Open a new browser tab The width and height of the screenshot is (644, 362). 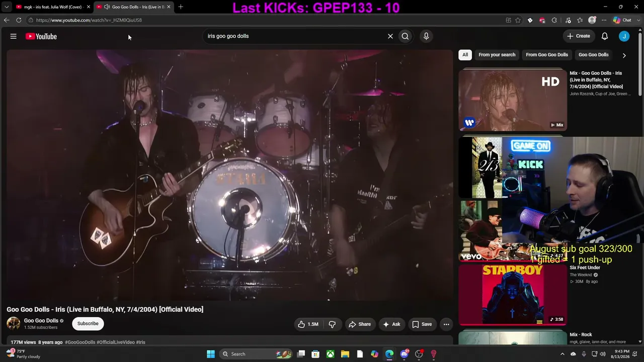181,7
